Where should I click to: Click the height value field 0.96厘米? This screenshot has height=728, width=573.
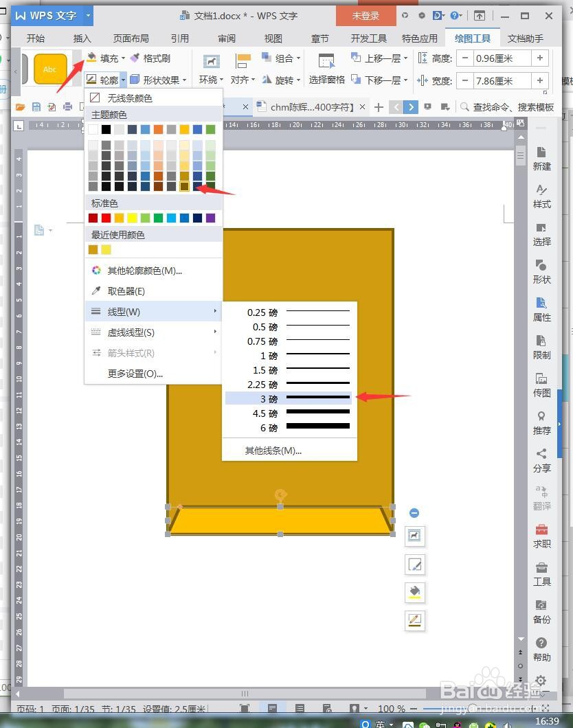(502, 58)
